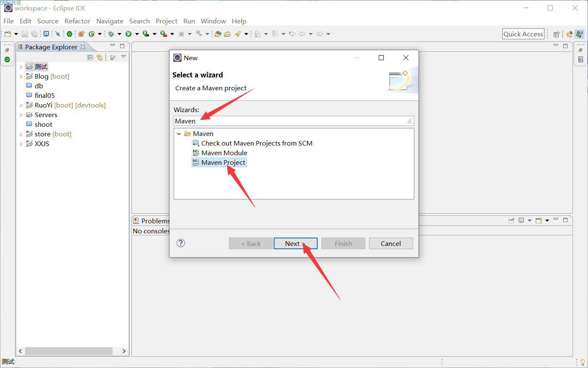Click the Package Explorer focus on active task icon
588x368 pixels.
tap(113, 57)
